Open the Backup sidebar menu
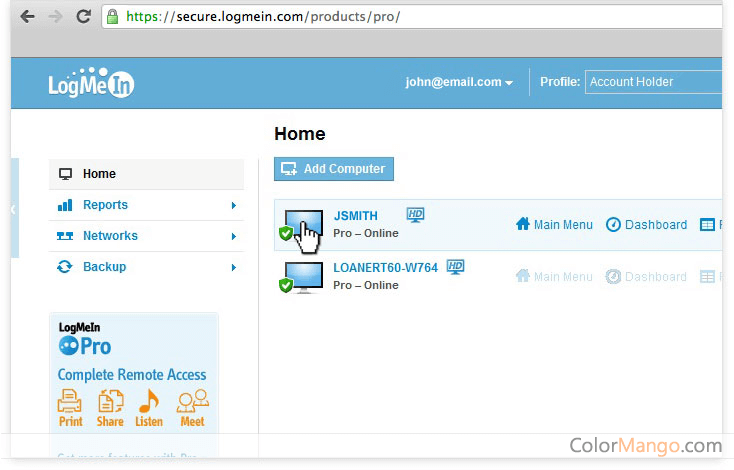The width and height of the screenshot is (734, 470). tap(146, 267)
